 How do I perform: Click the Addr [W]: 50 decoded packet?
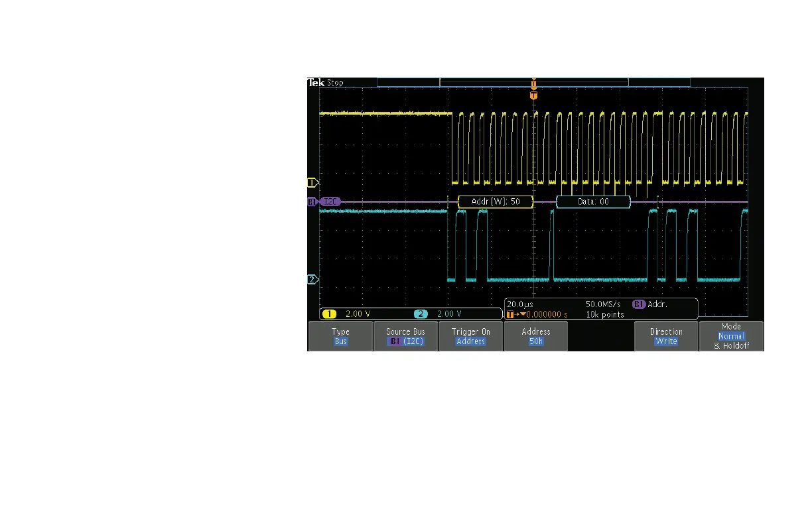point(496,202)
